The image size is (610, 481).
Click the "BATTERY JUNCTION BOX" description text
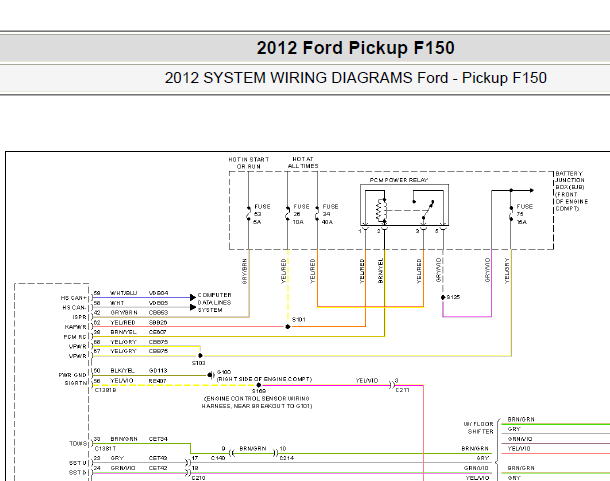click(571, 191)
